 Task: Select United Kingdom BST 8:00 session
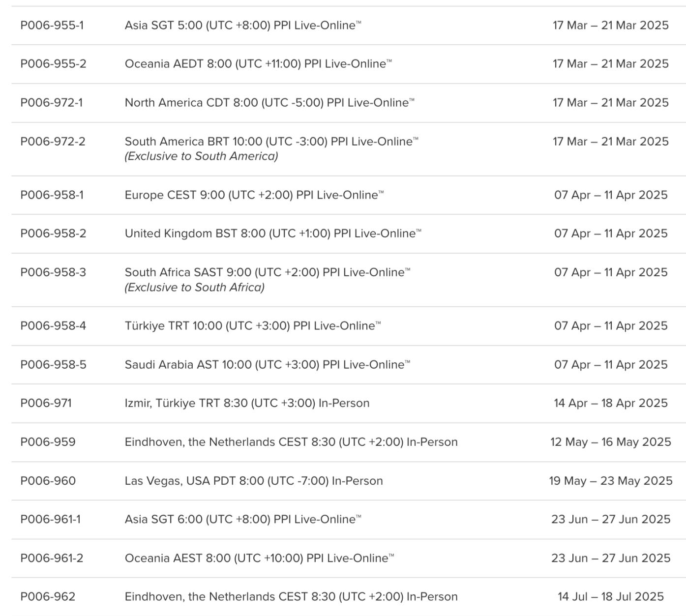(x=273, y=234)
